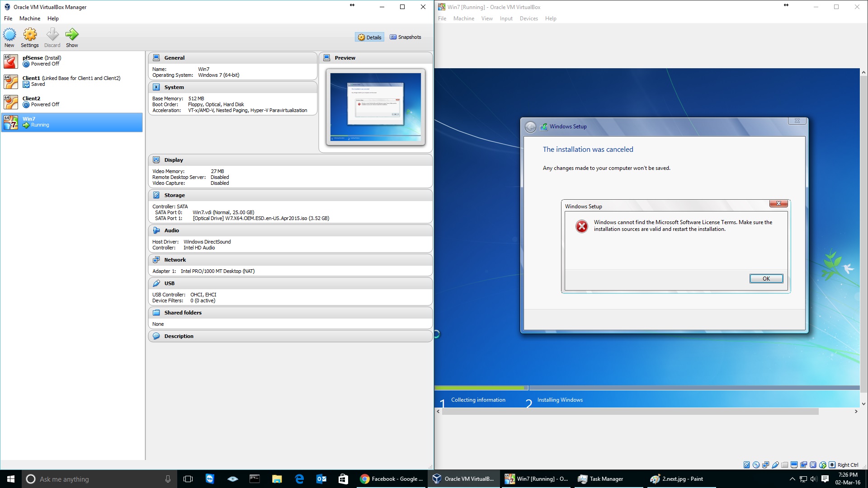Open the File menu in VirtualBox Manager
868x488 pixels.
pyautogui.click(x=8, y=19)
